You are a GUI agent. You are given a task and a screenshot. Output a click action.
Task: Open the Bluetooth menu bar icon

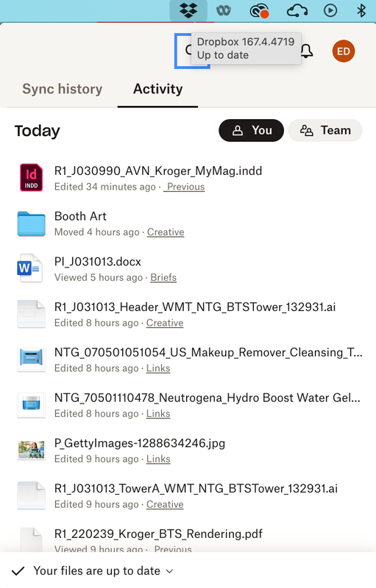tap(361, 10)
